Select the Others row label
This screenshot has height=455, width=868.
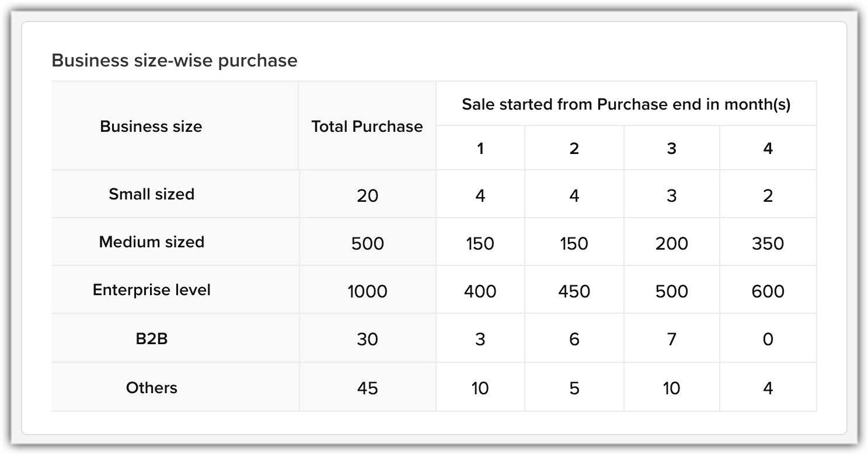[x=151, y=387]
